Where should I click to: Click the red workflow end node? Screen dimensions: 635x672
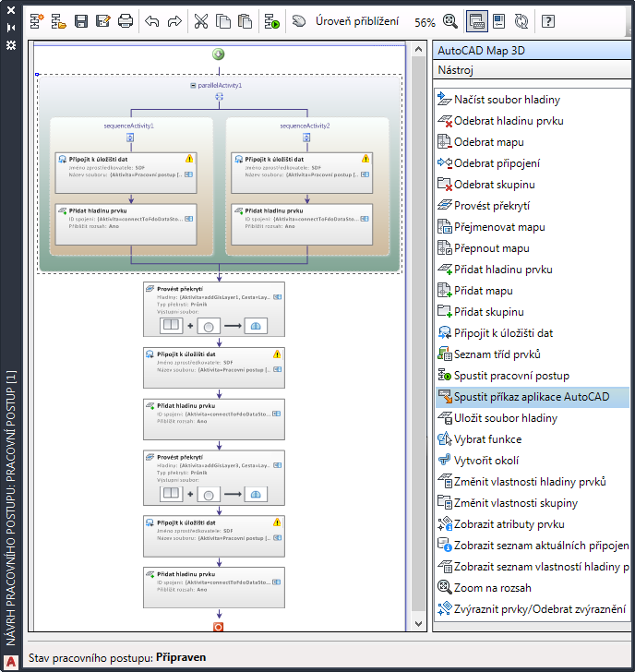click(218, 627)
